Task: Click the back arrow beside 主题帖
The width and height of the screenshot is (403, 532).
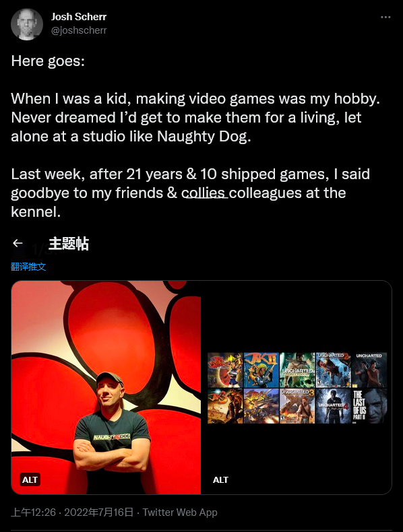Action: pyautogui.click(x=18, y=243)
